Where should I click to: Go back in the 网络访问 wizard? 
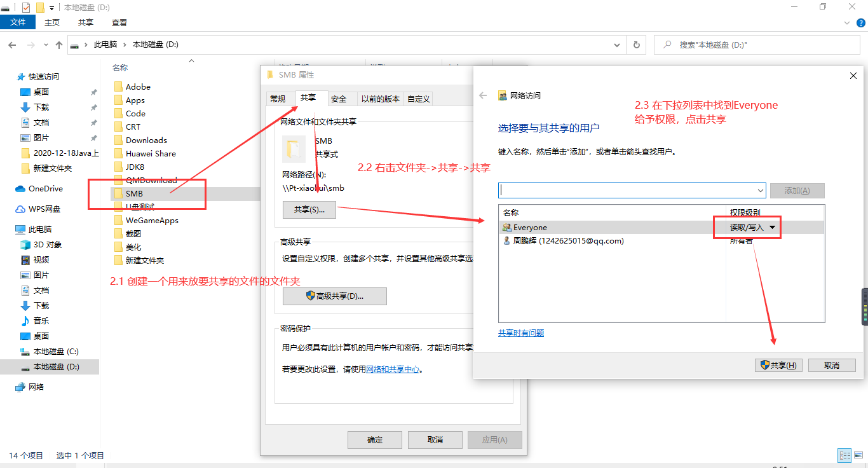click(x=483, y=95)
